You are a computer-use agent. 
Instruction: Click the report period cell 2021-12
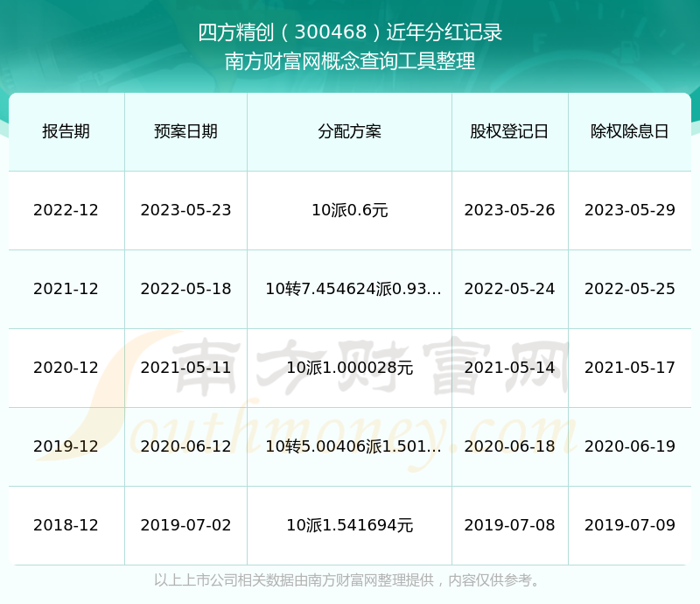tap(66, 289)
